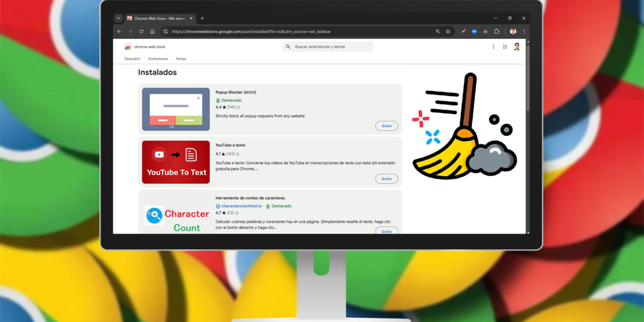Remove YouTube a texto with Quitar button
This screenshot has height=322, width=644.
pos(386,179)
